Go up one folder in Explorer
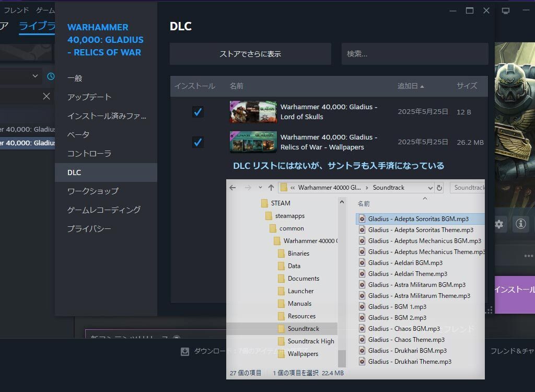 coord(271,188)
